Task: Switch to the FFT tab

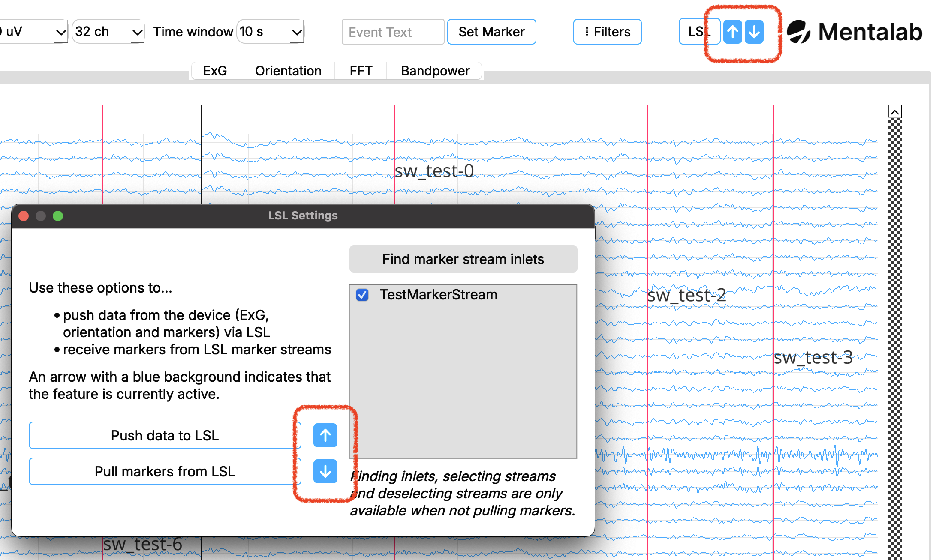Action: click(x=361, y=71)
